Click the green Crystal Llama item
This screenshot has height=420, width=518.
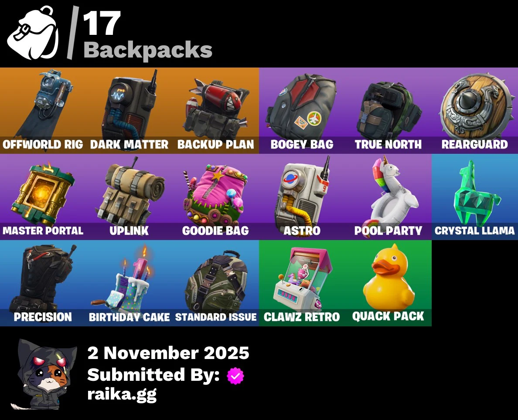tap(475, 197)
